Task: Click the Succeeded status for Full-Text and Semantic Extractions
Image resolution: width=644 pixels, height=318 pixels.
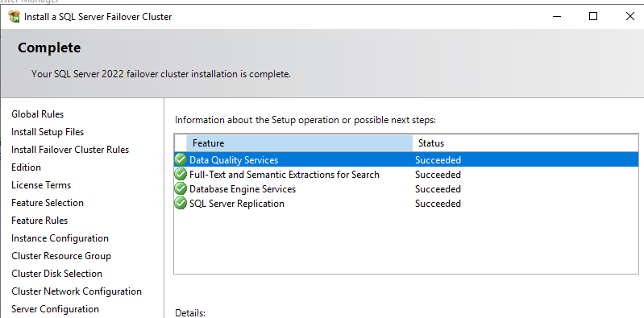Action: click(438, 175)
